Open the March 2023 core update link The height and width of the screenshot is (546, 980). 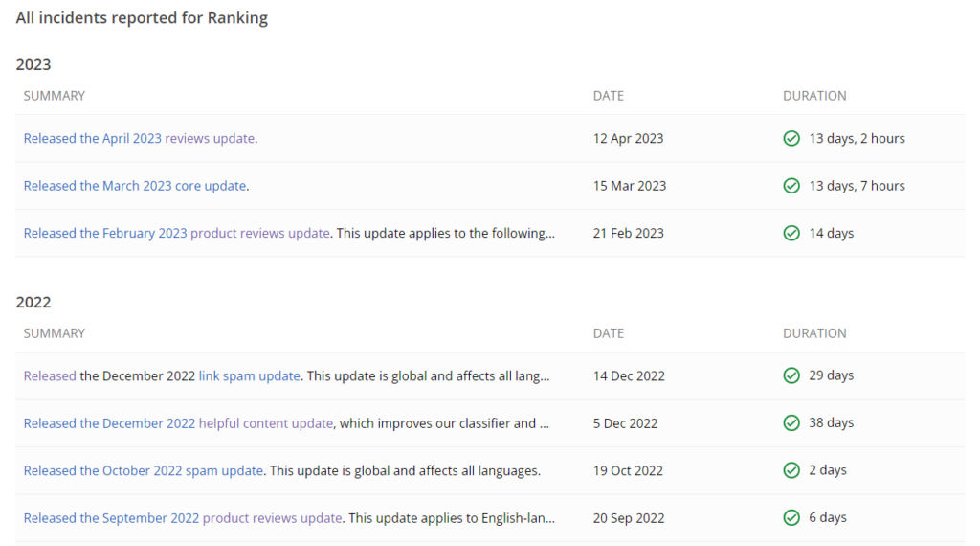[x=135, y=186]
